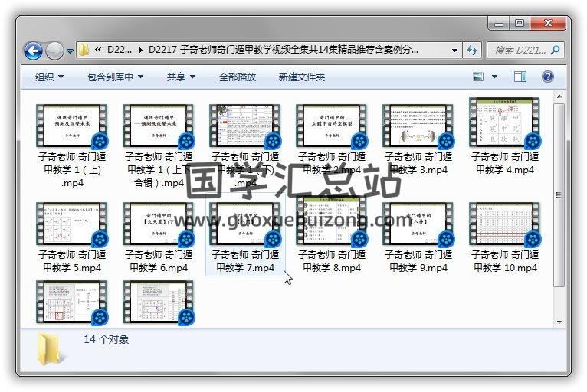Select the second video icon in the bottom row
The height and width of the screenshot is (392, 587).
(x=159, y=302)
